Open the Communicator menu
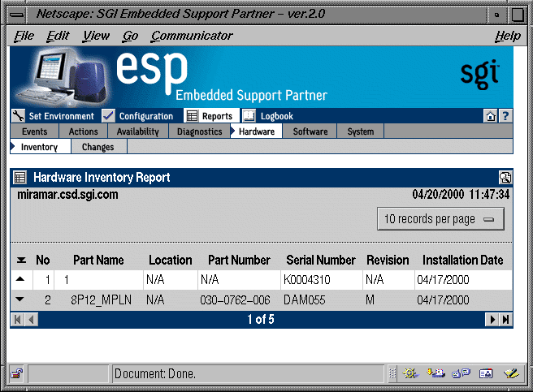Viewport: 533px width, 392px height. click(192, 36)
